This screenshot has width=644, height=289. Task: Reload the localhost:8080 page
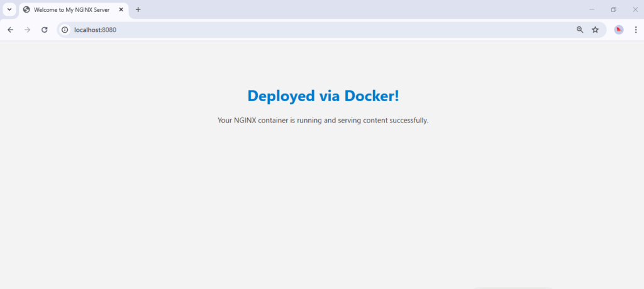coord(45,30)
